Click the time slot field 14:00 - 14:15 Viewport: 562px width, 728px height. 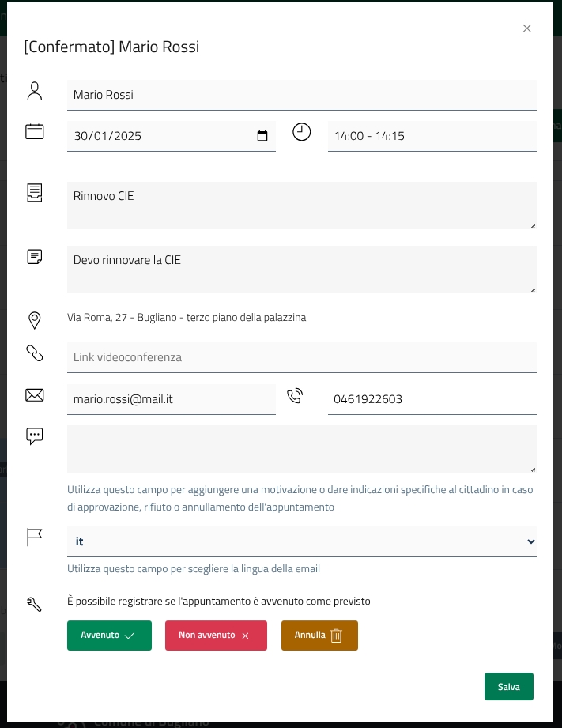[432, 136]
